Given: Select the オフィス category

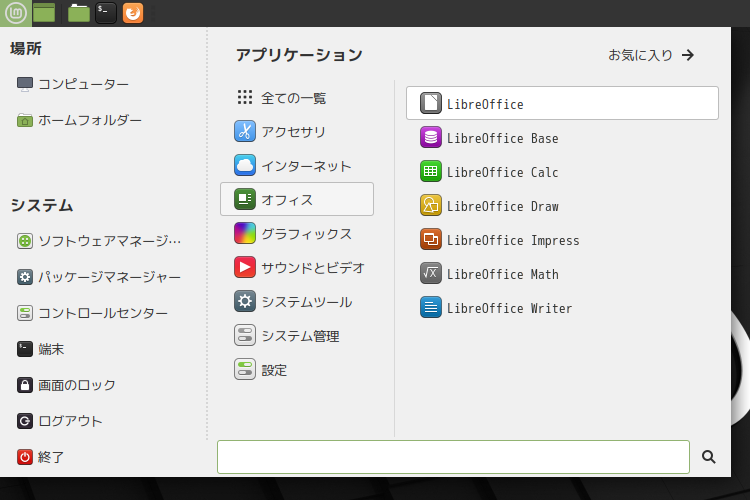Looking at the screenshot, I should point(297,199).
